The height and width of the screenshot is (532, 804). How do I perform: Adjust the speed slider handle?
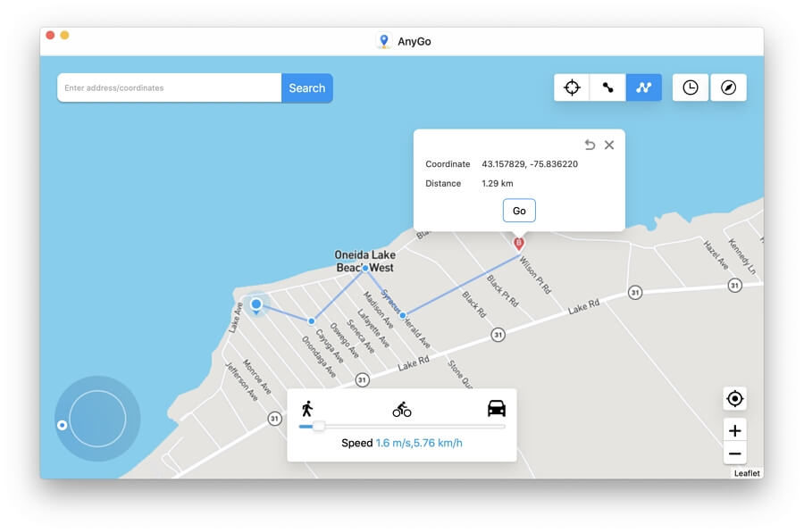tap(318, 427)
